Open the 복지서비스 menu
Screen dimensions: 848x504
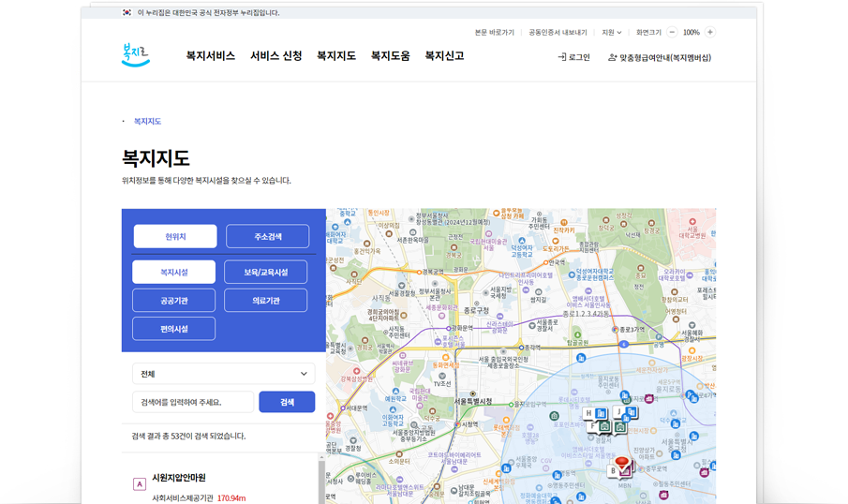tap(211, 55)
